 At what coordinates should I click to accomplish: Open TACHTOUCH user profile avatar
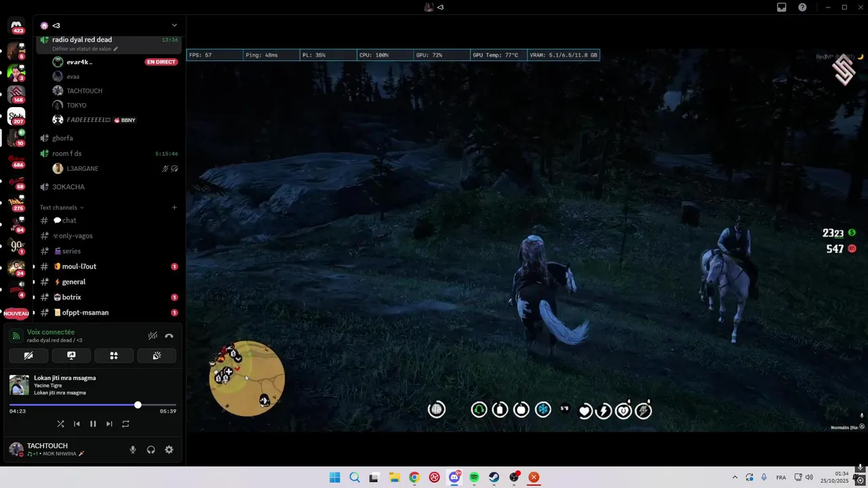(16, 449)
